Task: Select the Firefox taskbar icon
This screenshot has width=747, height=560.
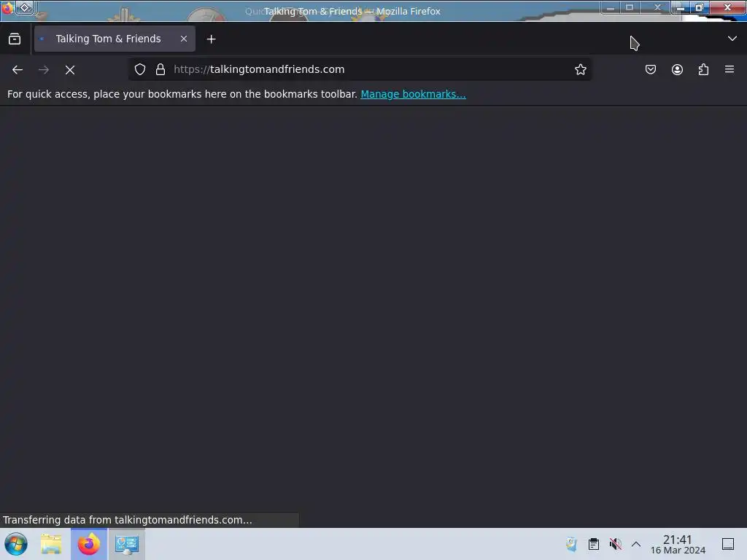Action: [89, 544]
